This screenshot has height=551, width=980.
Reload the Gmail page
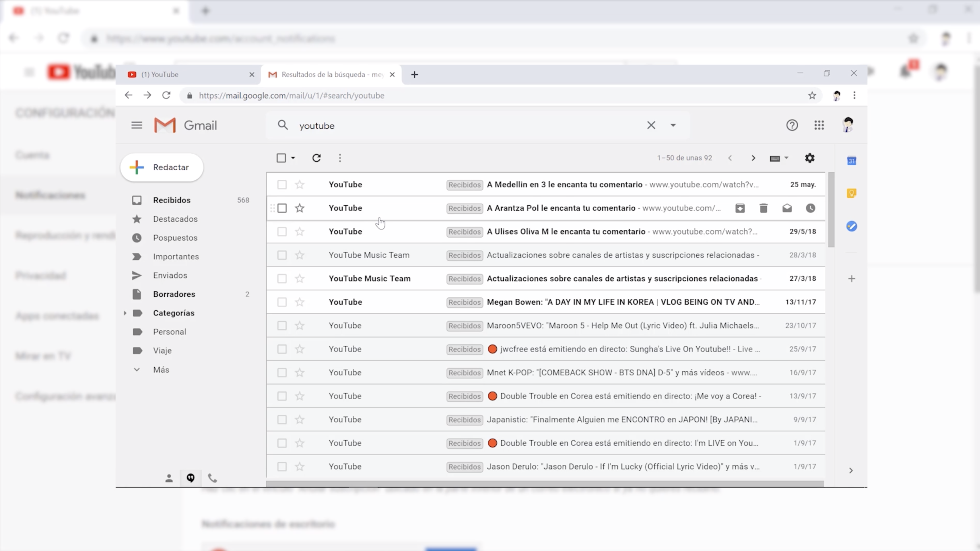pos(166,95)
